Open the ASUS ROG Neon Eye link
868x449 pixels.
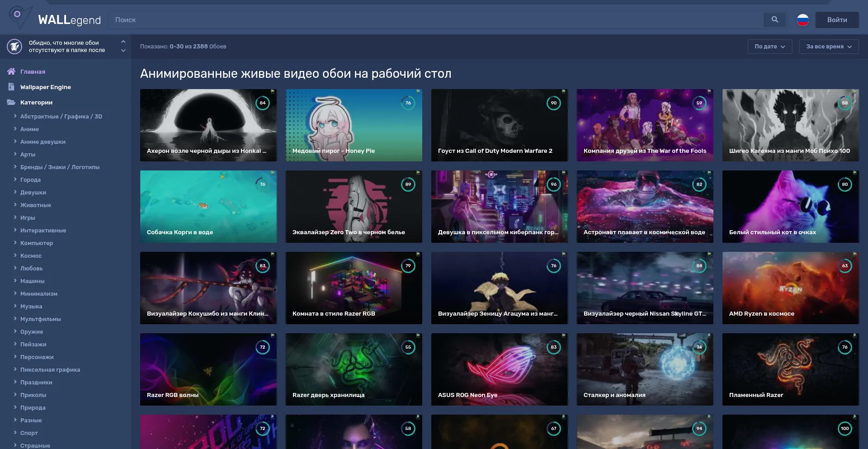pyautogui.click(x=467, y=395)
